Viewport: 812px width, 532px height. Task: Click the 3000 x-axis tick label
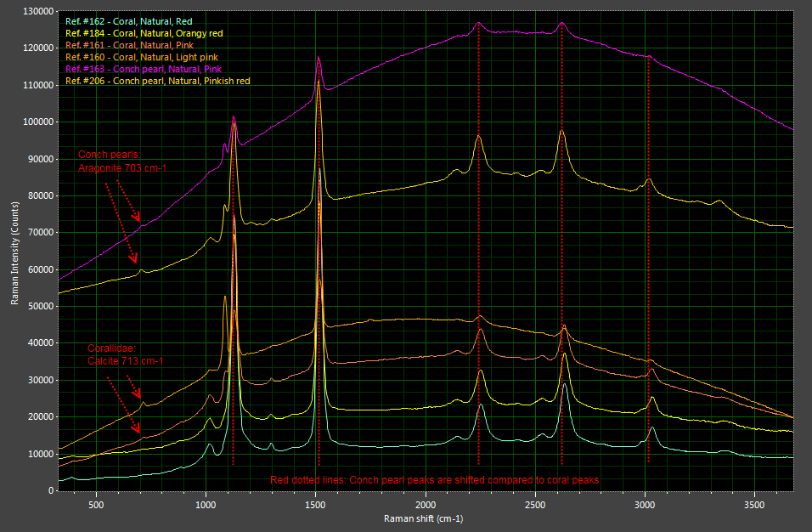pyautogui.click(x=646, y=505)
